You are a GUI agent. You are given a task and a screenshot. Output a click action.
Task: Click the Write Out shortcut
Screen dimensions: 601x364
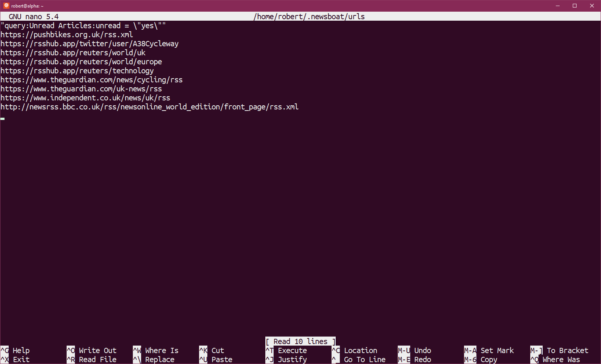(97, 350)
